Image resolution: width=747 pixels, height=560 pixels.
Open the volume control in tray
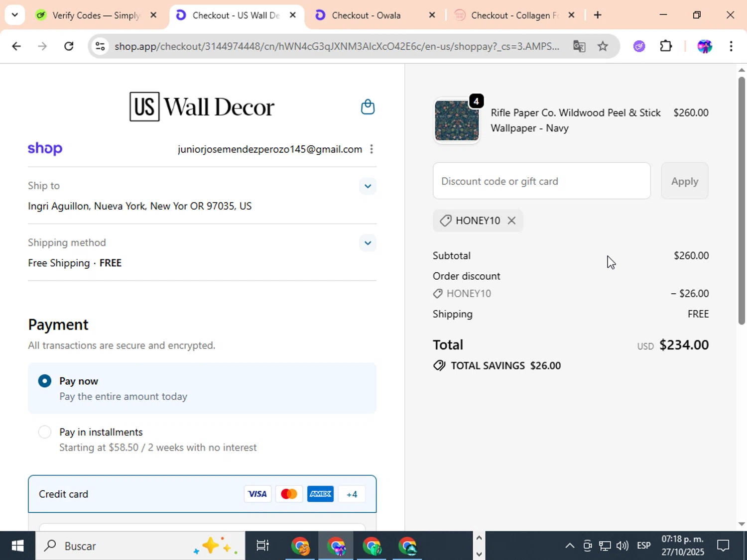click(622, 546)
